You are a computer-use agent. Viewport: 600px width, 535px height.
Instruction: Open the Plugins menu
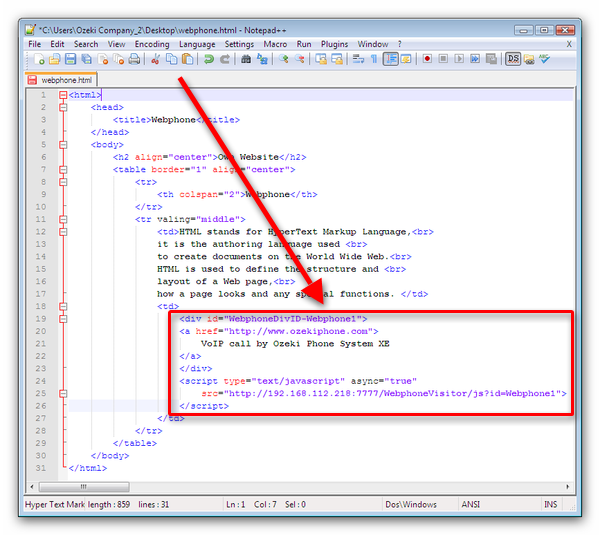click(334, 44)
